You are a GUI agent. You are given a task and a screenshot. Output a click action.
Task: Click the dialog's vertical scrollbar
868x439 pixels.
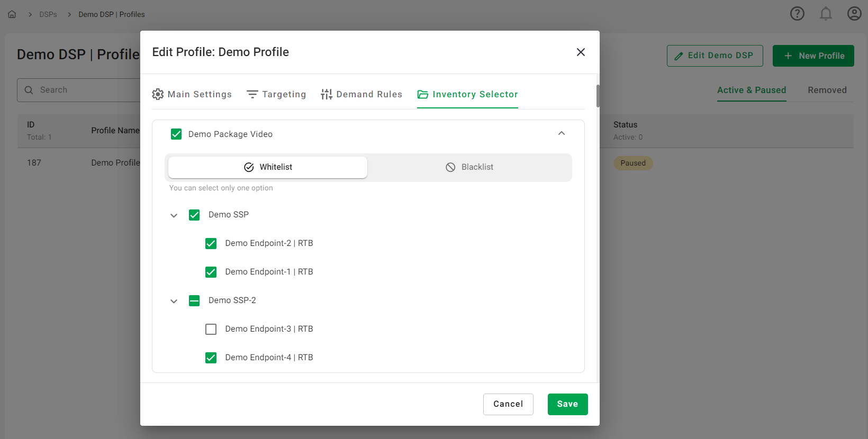(x=598, y=96)
